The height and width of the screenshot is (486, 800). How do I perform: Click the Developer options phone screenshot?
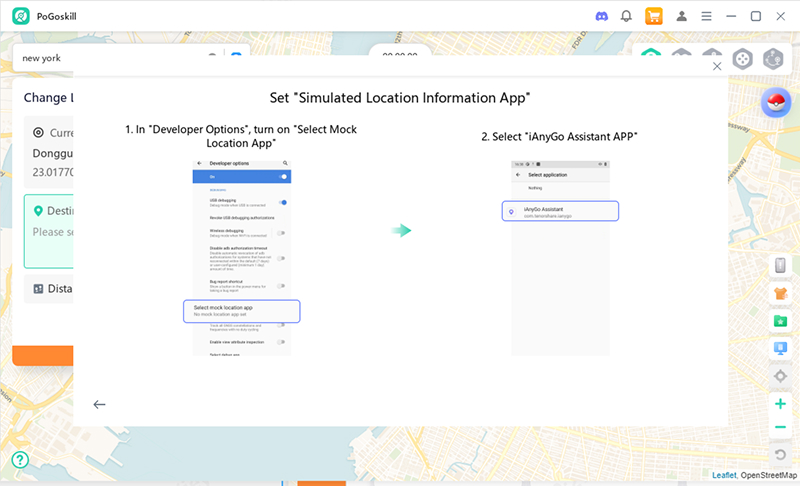point(242,258)
